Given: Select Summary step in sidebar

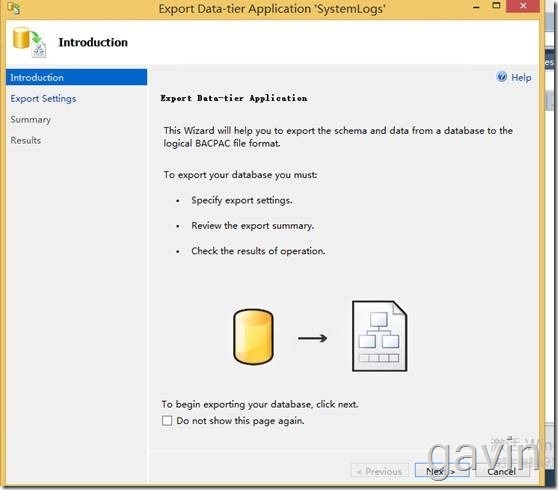Looking at the screenshot, I should coord(31,120).
